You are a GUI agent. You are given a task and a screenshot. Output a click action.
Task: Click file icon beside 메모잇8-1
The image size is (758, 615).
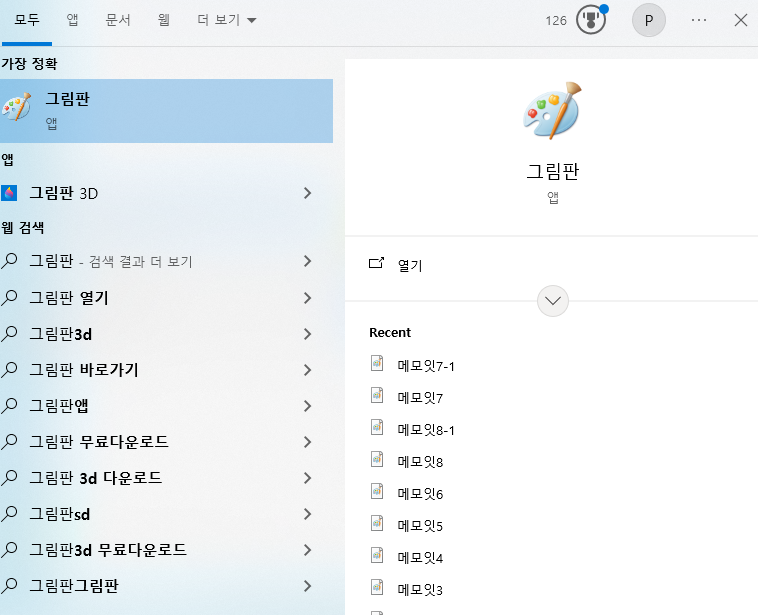point(377,427)
